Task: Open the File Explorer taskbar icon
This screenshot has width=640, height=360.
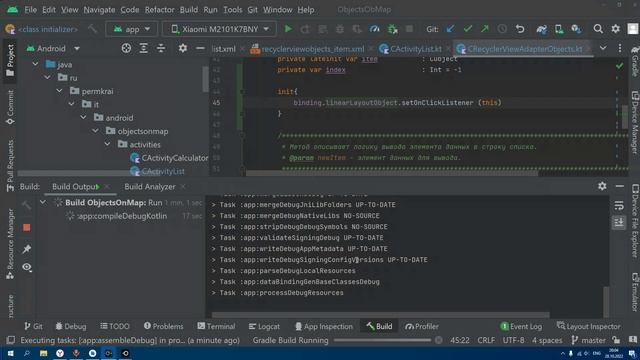Action: (43, 353)
